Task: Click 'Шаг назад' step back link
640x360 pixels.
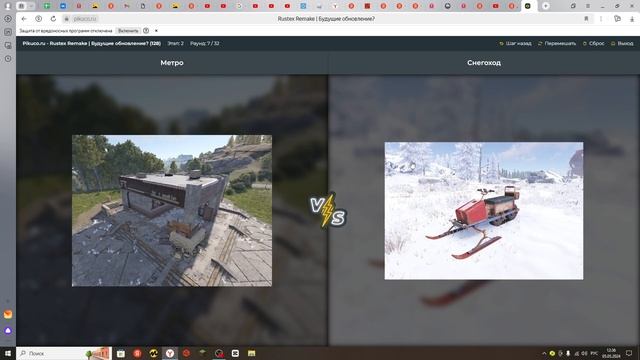Action: click(x=515, y=43)
